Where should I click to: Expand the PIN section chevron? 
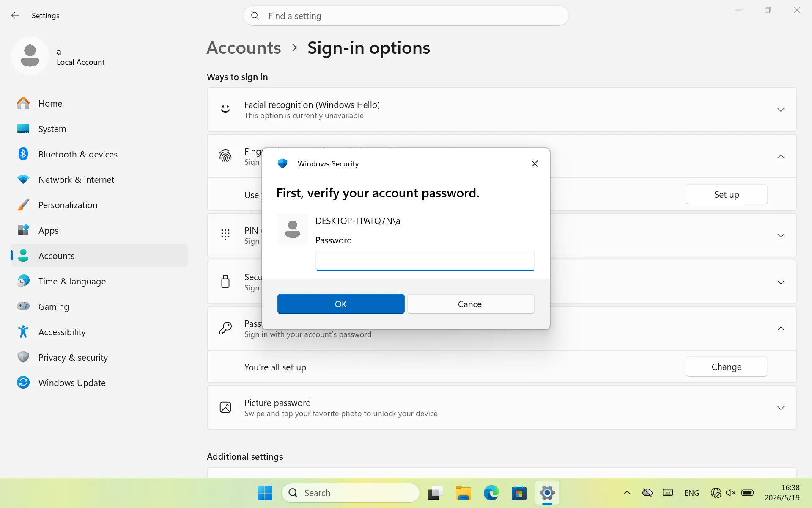781,235
